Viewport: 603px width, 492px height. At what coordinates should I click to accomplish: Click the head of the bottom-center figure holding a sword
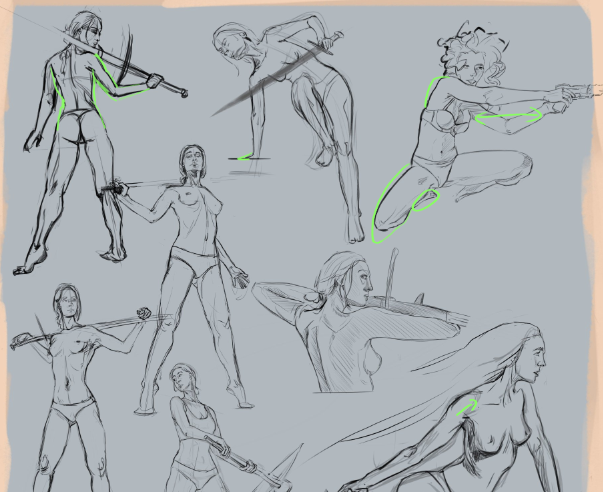(182, 379)
